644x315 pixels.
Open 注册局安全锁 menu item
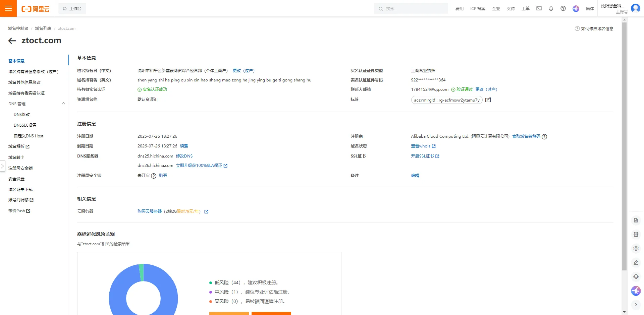[x=20, y=168]
